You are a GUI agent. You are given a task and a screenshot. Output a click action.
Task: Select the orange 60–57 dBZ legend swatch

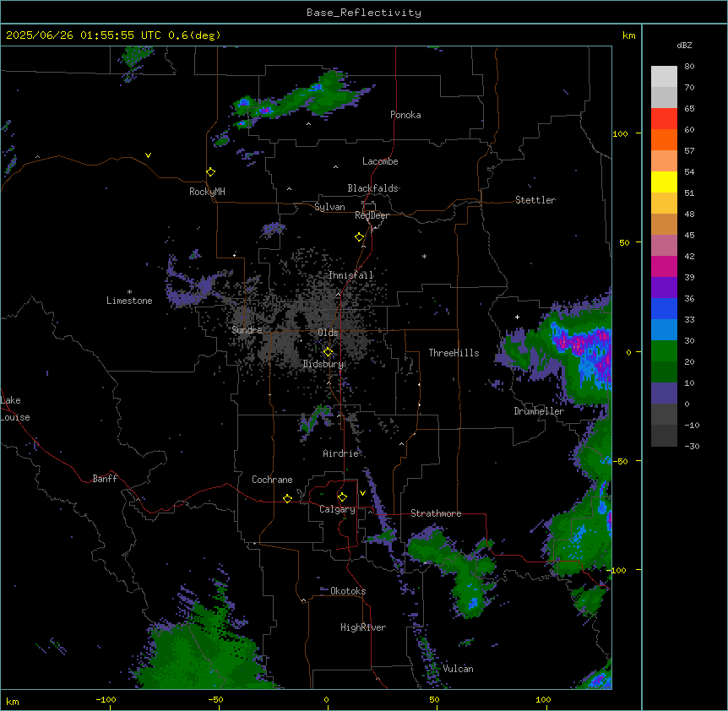664,139
